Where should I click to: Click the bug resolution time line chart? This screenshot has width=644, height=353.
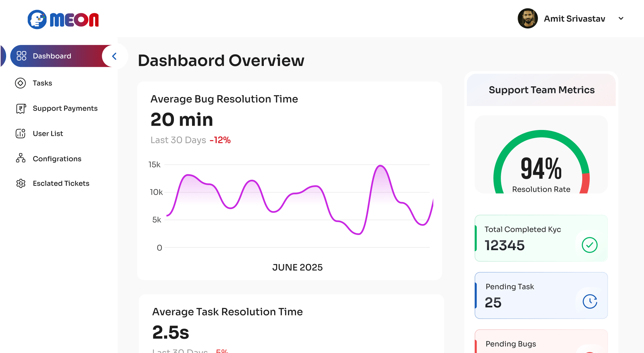point(299,200)
